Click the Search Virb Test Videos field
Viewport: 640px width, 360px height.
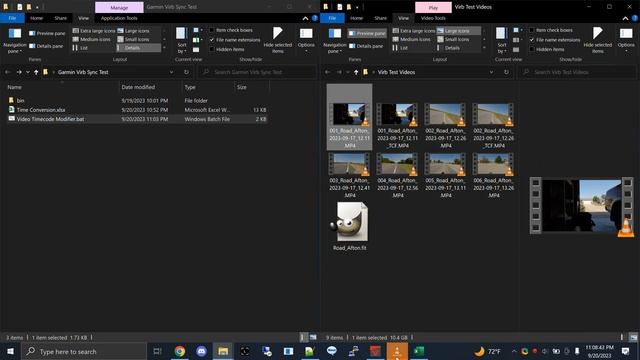click(x=577, y=72)
